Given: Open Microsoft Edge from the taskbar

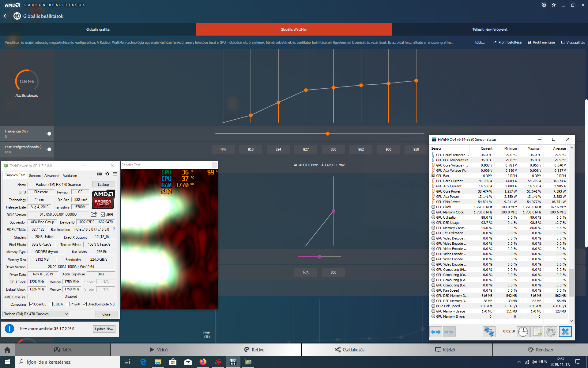Looking at the screenshot, I should [143, 362].
